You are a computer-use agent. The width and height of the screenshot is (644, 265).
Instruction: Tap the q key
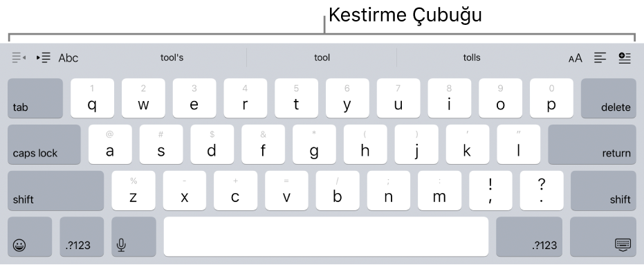92,98
